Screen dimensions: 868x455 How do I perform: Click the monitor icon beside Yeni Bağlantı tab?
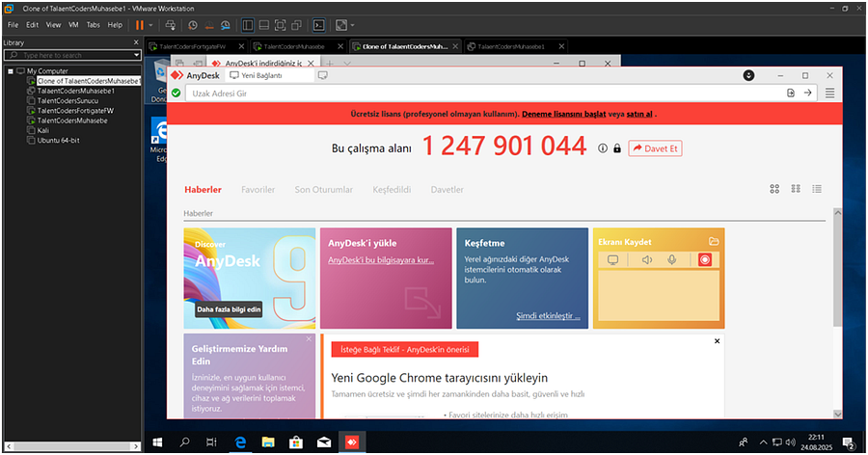323,75
